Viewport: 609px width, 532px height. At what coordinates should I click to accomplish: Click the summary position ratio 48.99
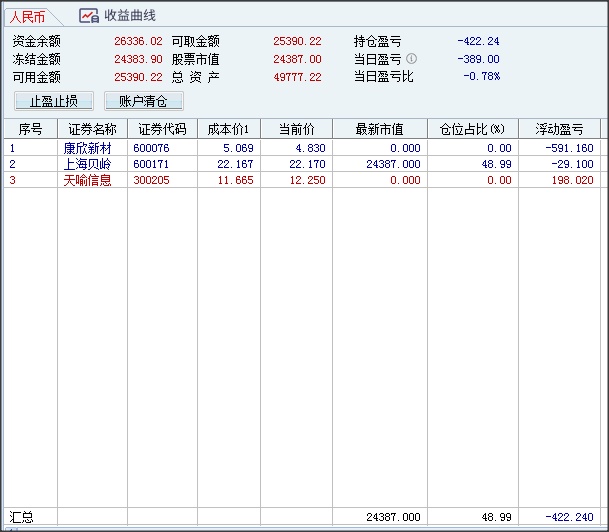(496, 517)
